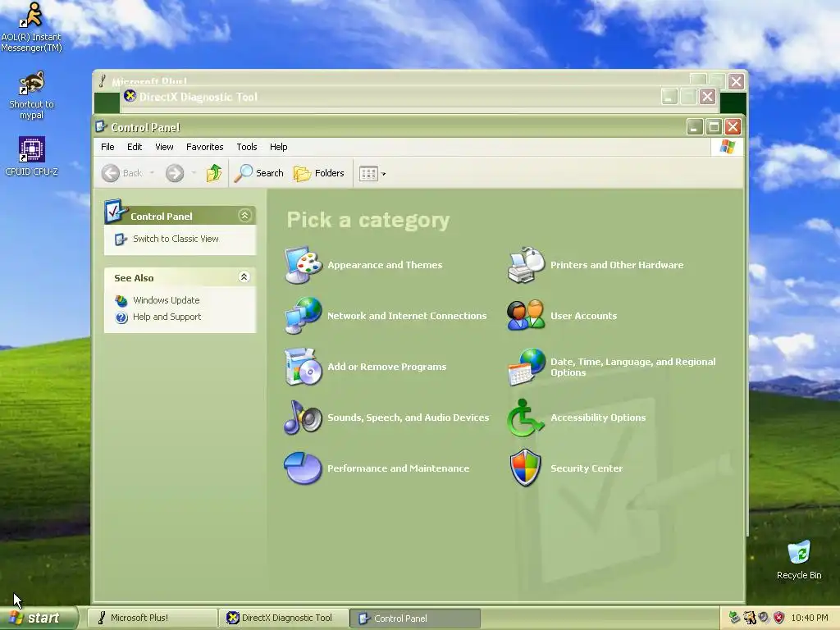This screenshot has width=840, height=630.
Task: Click Sounds, Speech, and Audio Devices link
Action: pos(409,418)
